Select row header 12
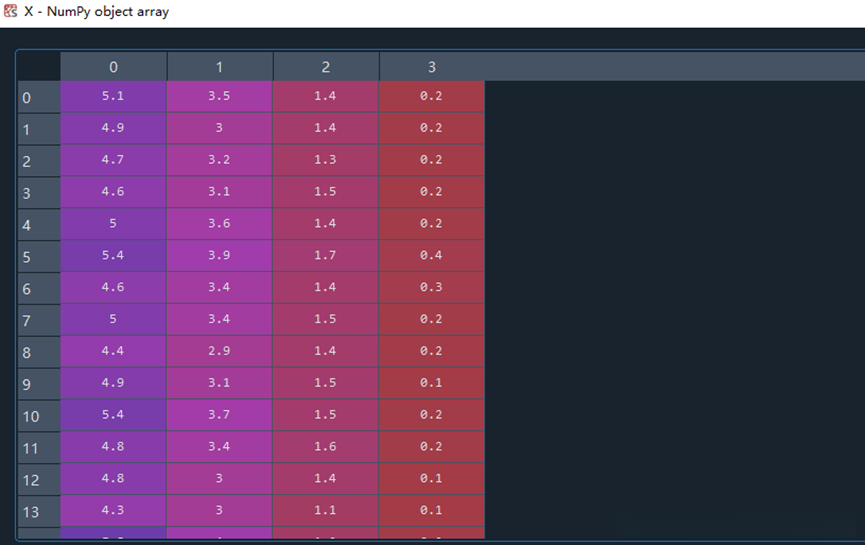Screen dimensions: 865x545 click(x=39, y=480)
